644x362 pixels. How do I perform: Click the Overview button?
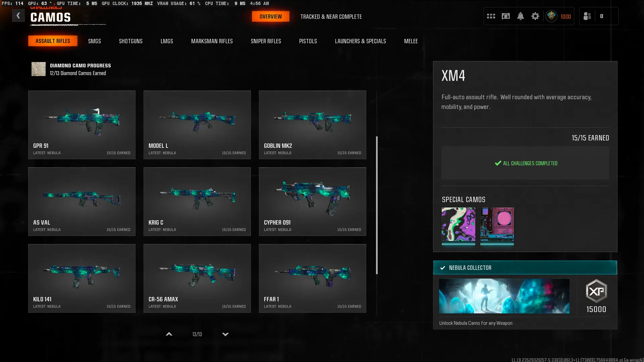click(x=270, y=16)
